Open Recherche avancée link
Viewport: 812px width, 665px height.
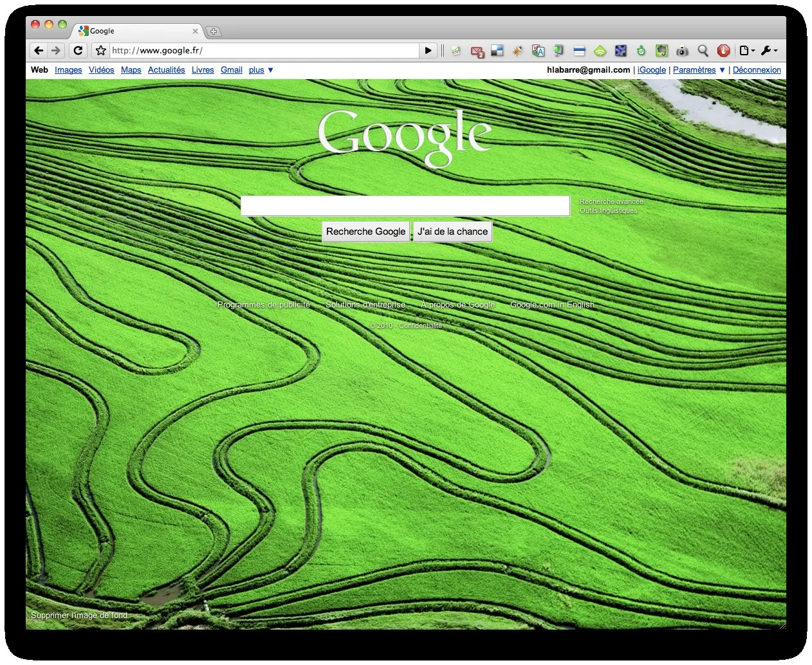pos(611,201)
